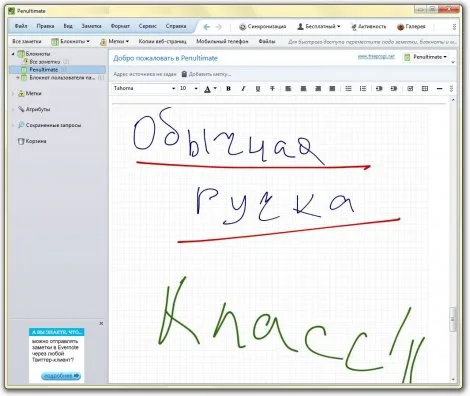Start Синхронизация sync

[x=263, y=27]
